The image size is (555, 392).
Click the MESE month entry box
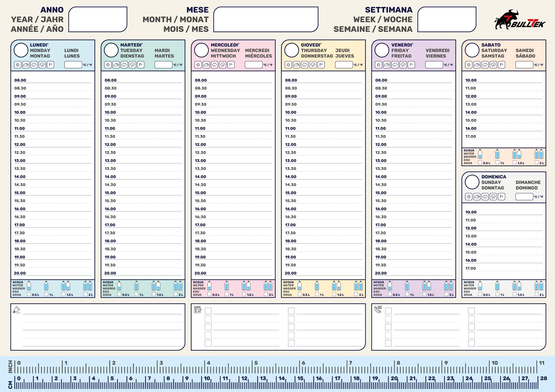point(266,19)
